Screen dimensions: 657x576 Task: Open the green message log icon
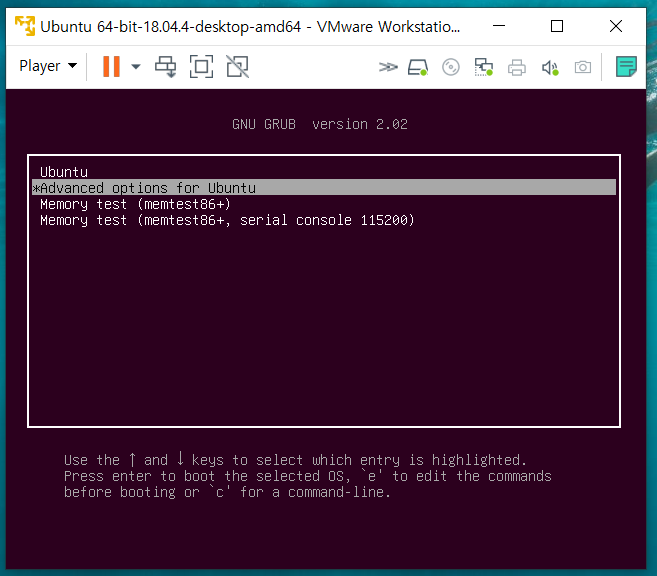pos(626,67)
